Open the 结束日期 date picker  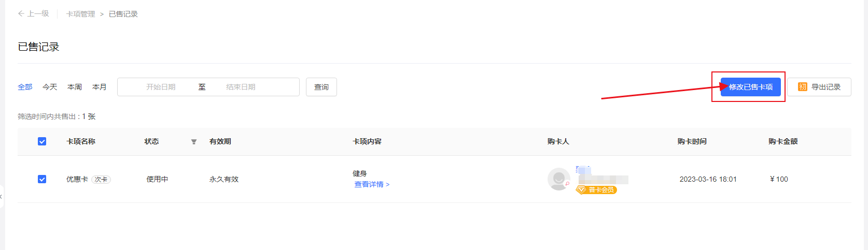241,87
